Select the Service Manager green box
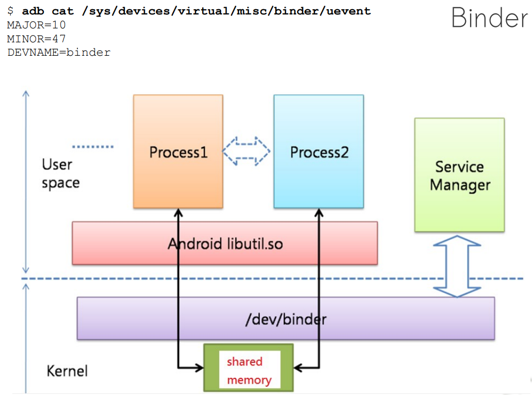Image resolution: width=532 pixels, height=398 pixels. click(x=459, y=174)
